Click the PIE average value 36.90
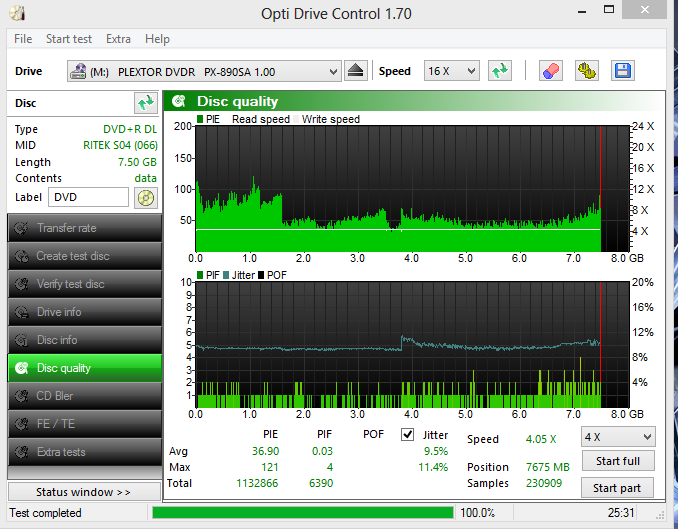The image size is (678, 529). click(265, 451)
